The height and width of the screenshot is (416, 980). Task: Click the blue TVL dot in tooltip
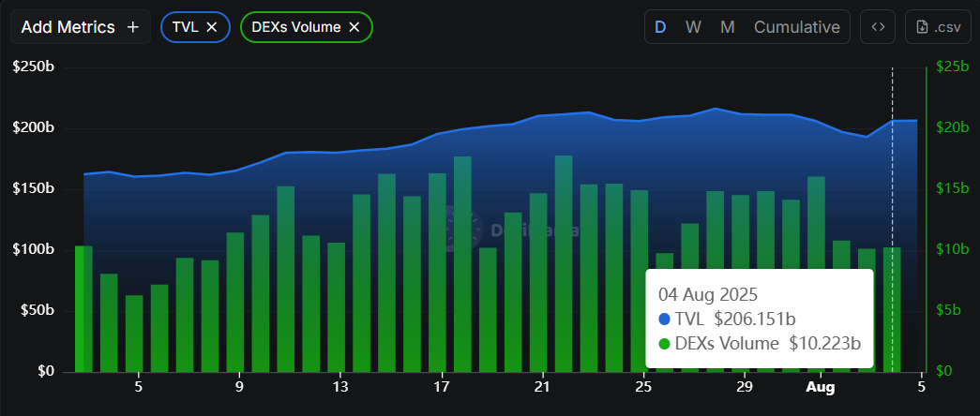[x=664, y=319]
